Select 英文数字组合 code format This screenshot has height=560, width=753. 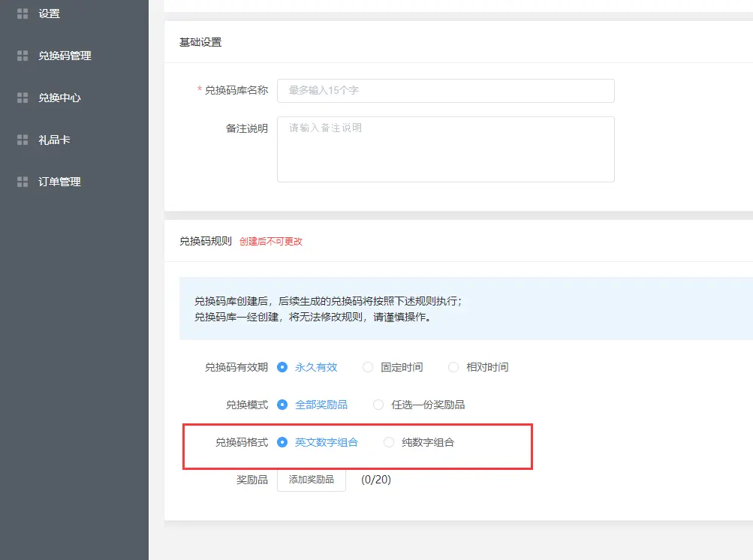[282, 442]
